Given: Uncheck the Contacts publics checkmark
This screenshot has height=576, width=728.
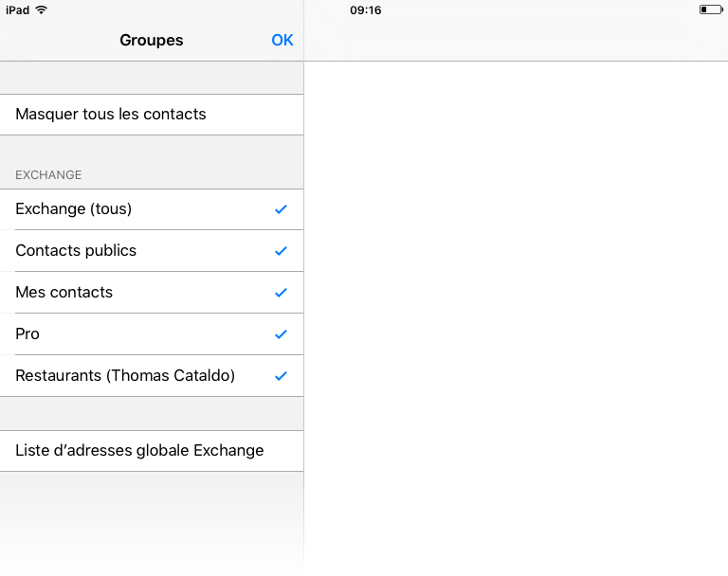Looking at the screenshot, I should point(281,251).
